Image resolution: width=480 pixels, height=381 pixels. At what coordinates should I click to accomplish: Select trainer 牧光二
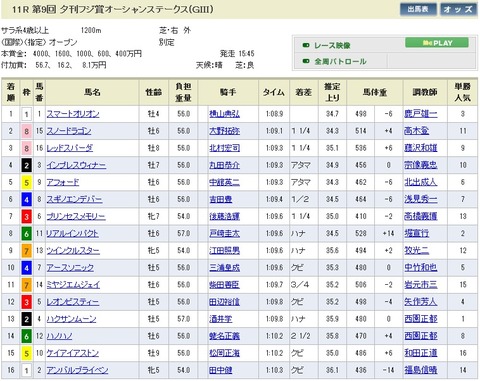click(x=417, y=251)
